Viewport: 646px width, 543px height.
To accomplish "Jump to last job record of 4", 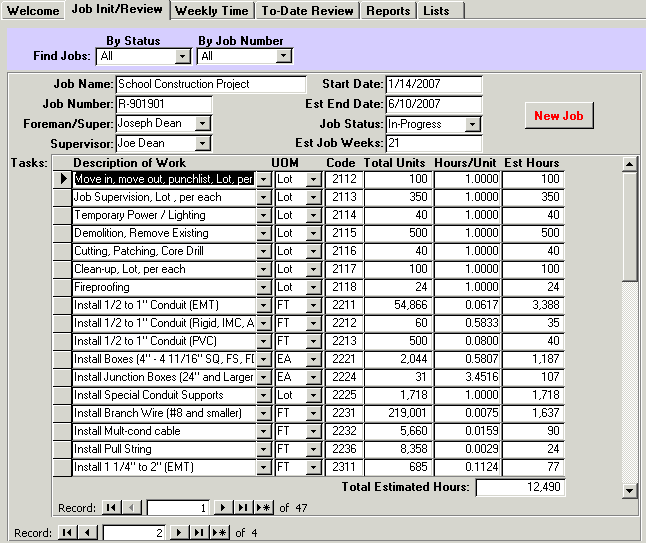I will (x=198, y=533).
